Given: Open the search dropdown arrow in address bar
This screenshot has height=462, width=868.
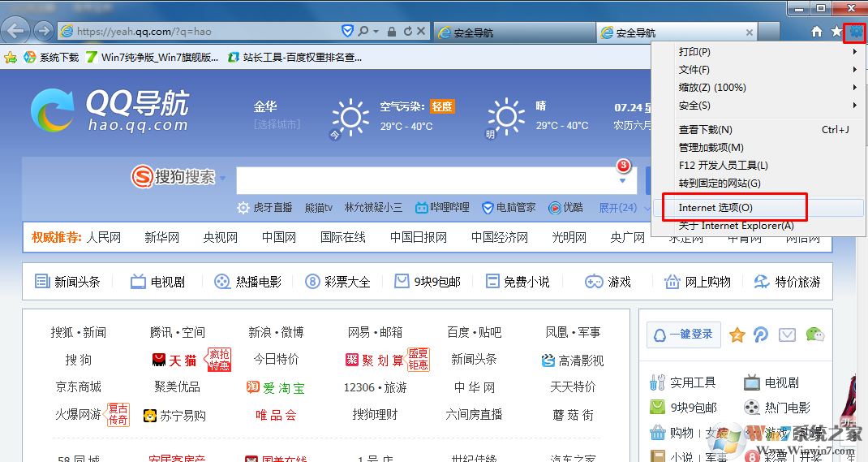Looking at the screenshot, I should coord(376,32).
